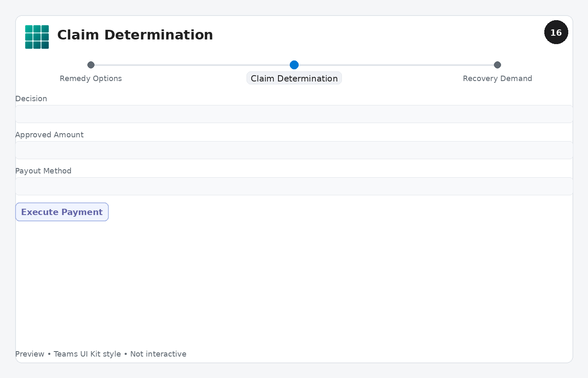Click the avatar badge showing 16
This screenshot has height=378, width=588.
click(556, 32)
